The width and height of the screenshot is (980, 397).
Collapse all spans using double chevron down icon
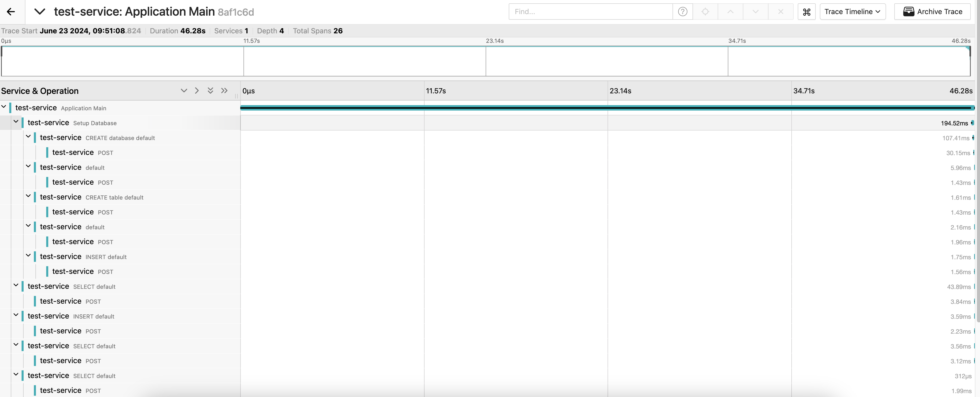210,91
